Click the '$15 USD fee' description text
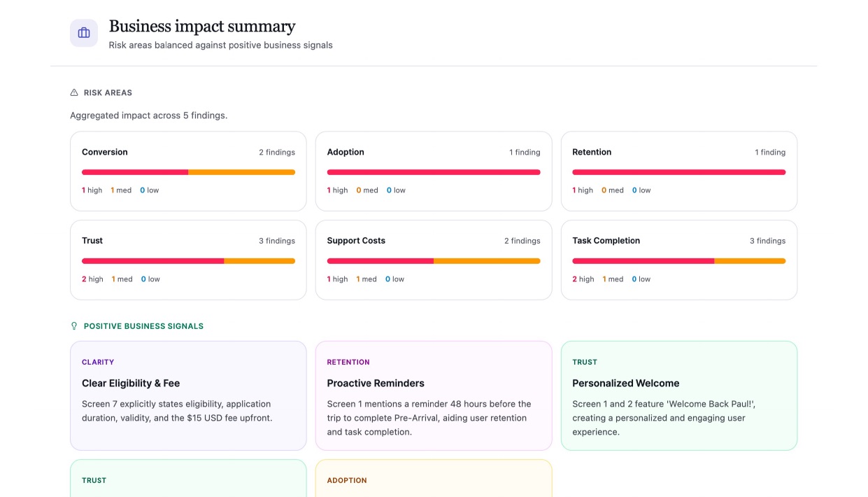The height and width of the screenshot is (497, 868). pyautogui.click(x=177, y=411)
